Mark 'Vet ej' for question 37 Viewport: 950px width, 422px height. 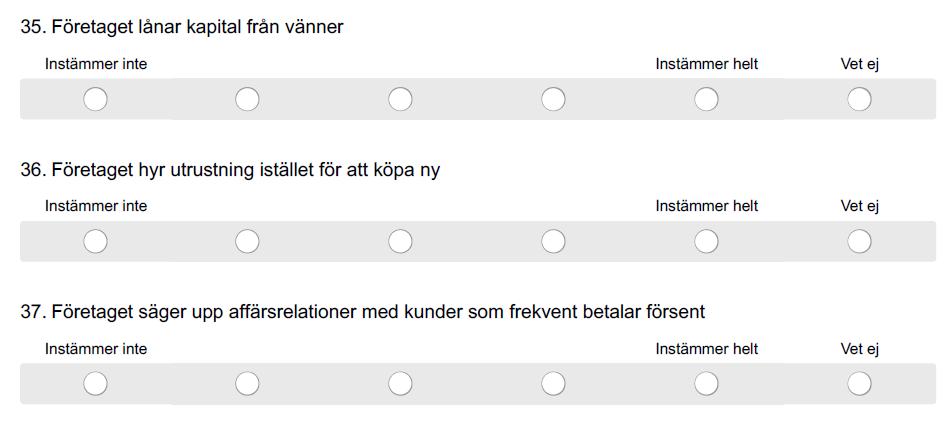[860, 384]
